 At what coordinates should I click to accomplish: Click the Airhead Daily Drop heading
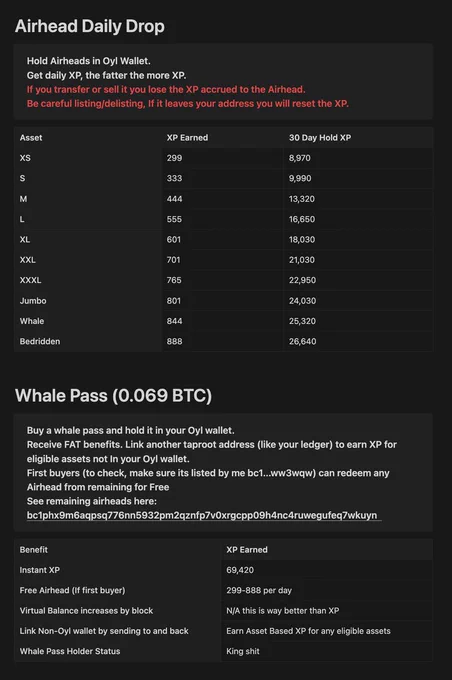pyautogui.click(x=90, y=26)
